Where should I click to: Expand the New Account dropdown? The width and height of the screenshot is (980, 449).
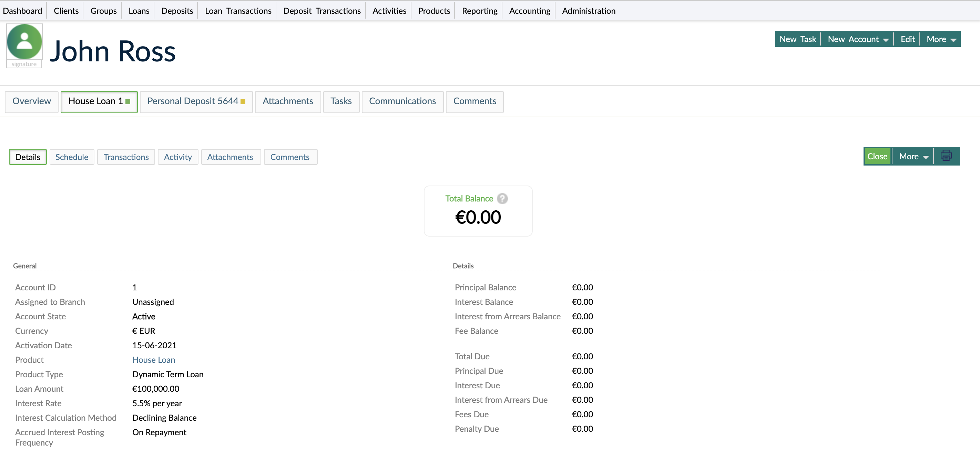857,39
